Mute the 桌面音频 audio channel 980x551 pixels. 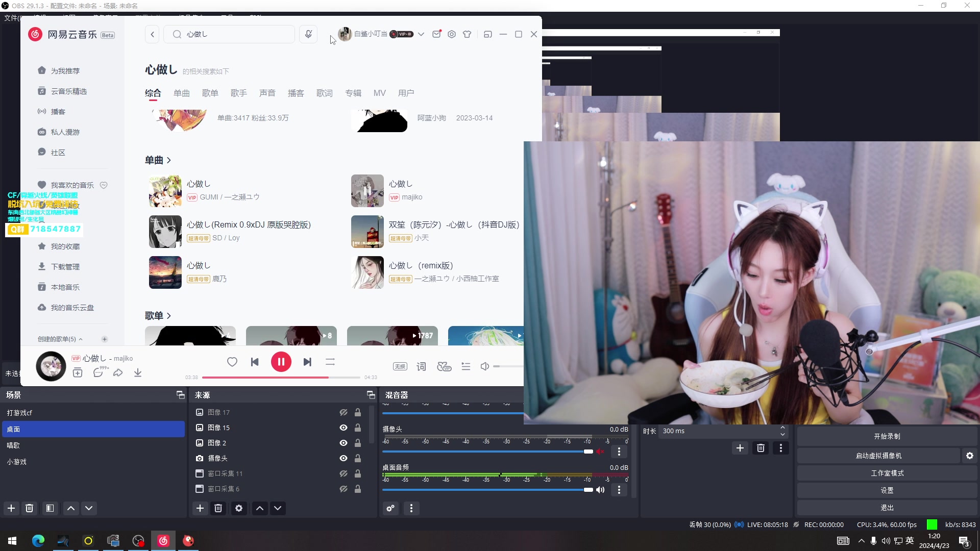(x=600, y=490)
